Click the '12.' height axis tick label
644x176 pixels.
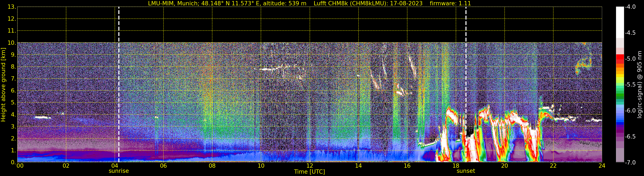pos(12,19)
